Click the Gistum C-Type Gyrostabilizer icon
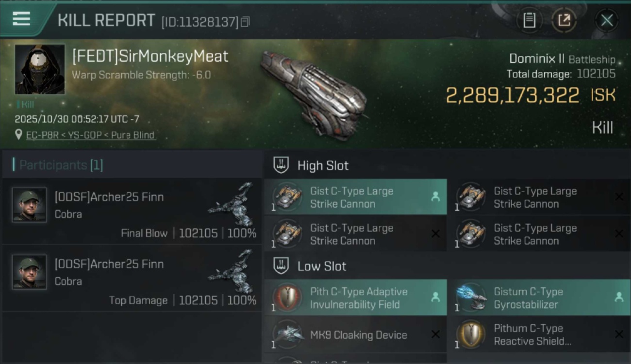The image size is (631, 364). pos(471,298)
